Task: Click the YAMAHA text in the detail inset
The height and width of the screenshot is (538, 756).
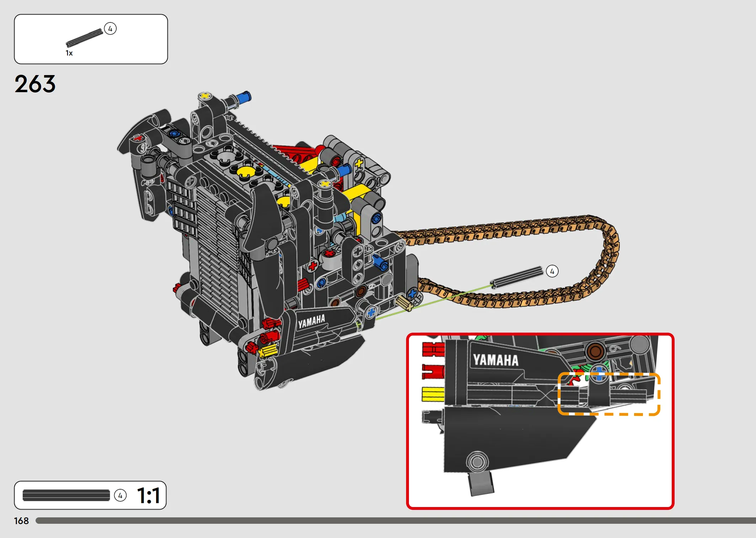Action: click(495, 360)
